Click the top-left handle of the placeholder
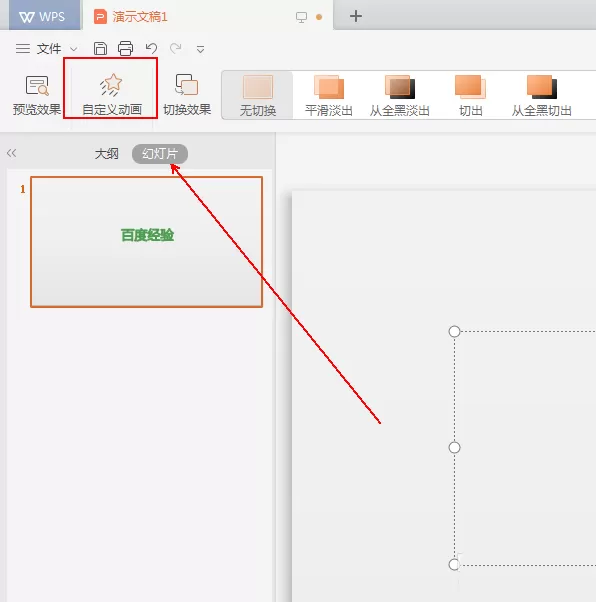596x602 pixels. click(454, 331)
